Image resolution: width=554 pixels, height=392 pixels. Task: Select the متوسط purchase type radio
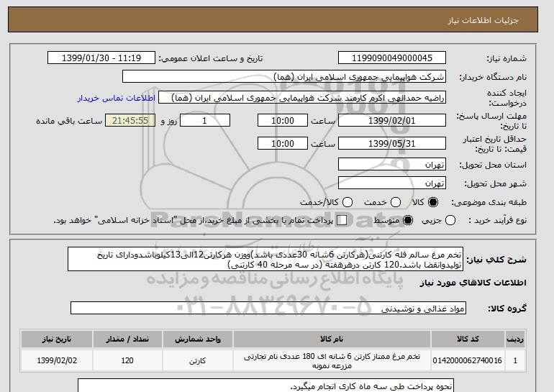click(408, 220)
